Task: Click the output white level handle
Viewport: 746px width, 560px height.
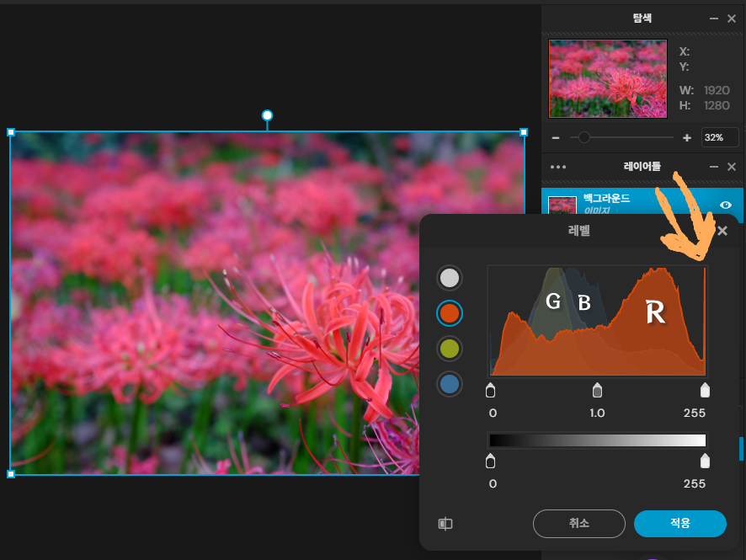Action: [705, 461]
